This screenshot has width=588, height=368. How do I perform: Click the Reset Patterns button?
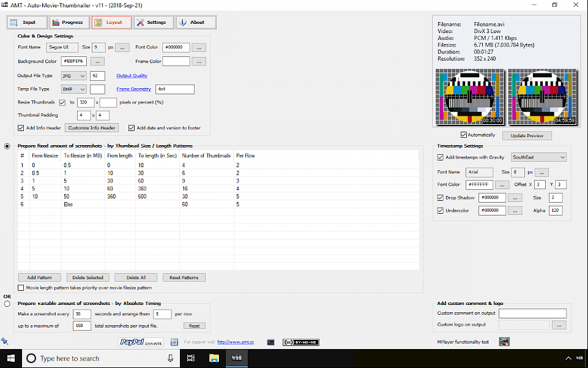pos(184,277)
